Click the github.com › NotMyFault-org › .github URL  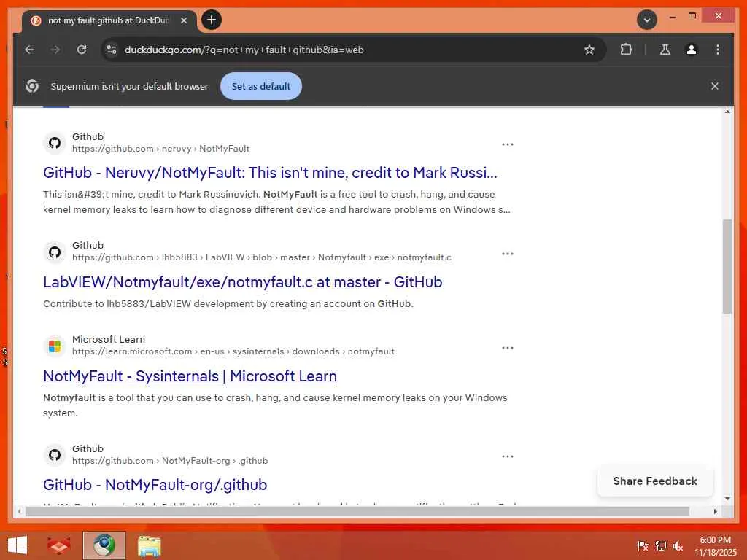click(x=169, y=461)
